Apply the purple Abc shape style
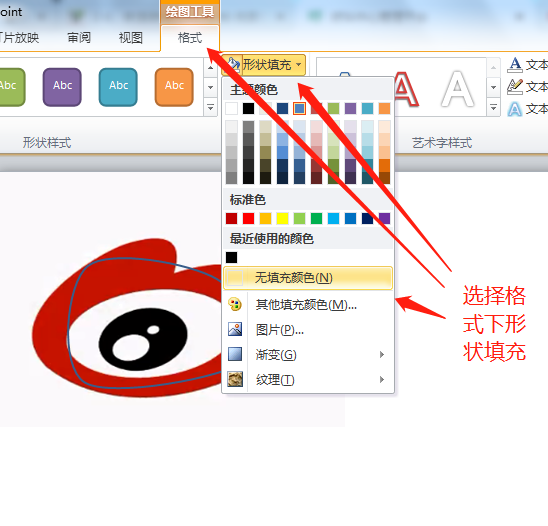Screen dimensions: 548x526 pos(62,87)
